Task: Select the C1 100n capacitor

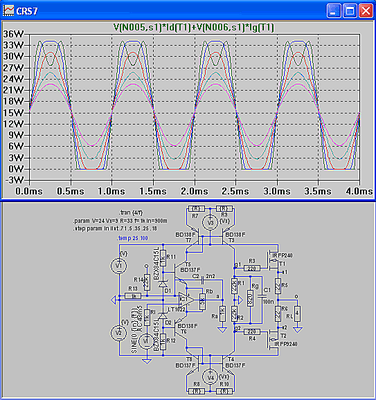Action: tap(262, 296)
